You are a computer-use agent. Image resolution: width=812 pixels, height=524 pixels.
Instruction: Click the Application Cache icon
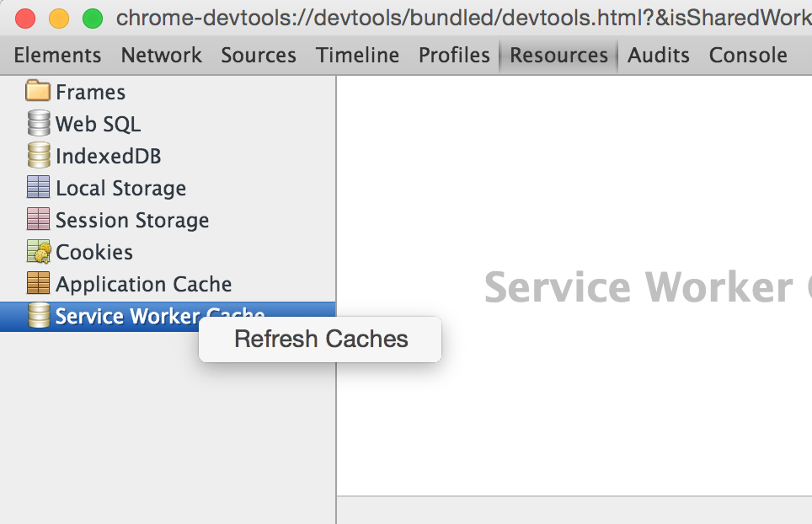coord(38,283)
